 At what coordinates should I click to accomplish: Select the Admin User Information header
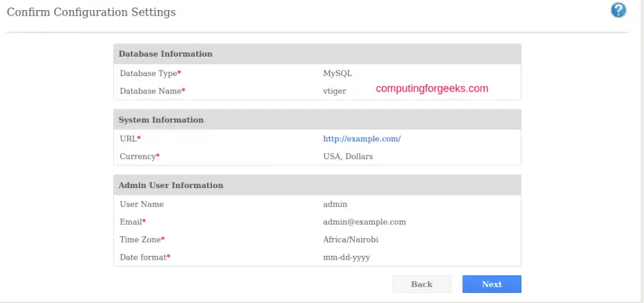tap(317, 185)
